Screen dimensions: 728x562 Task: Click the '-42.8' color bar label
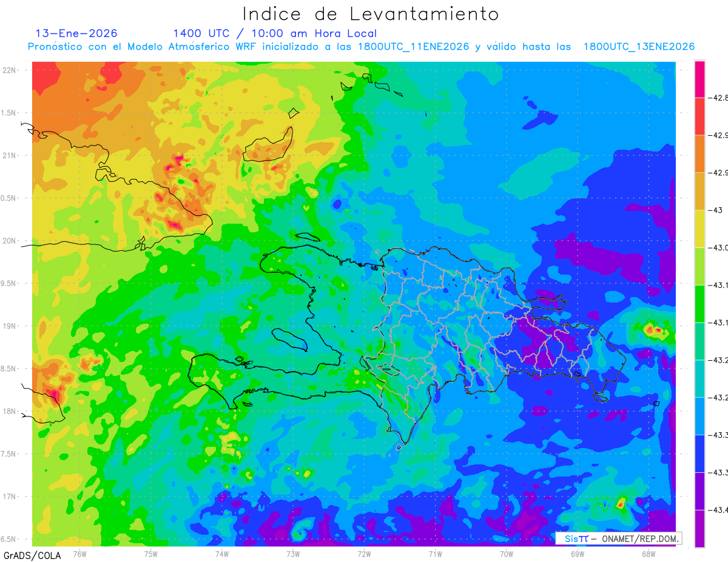pos(720,98)
